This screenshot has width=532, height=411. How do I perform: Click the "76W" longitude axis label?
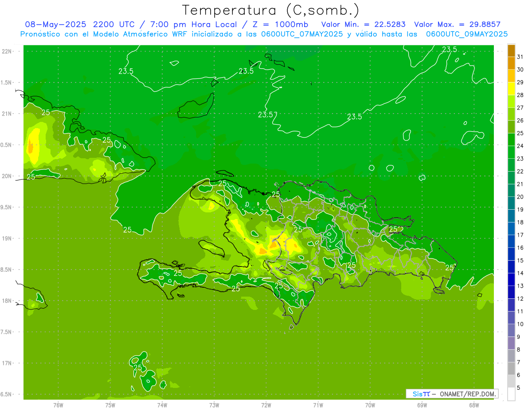coord(58,405)
